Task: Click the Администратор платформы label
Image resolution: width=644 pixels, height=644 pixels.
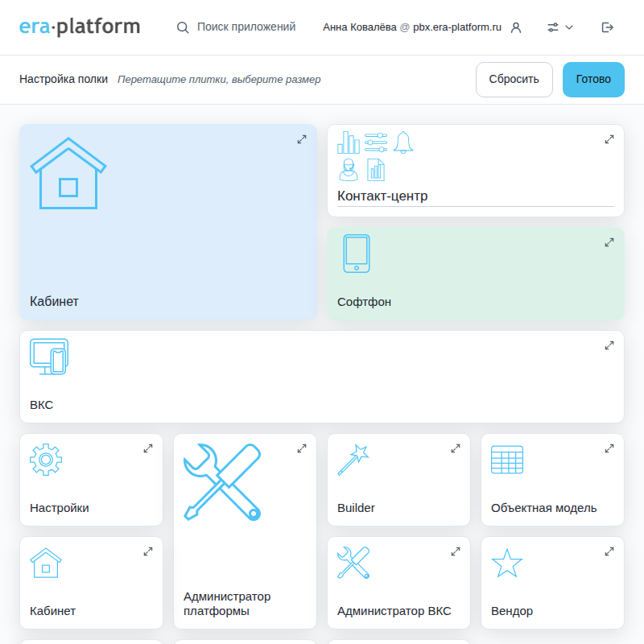Action: tap(227, 604)
